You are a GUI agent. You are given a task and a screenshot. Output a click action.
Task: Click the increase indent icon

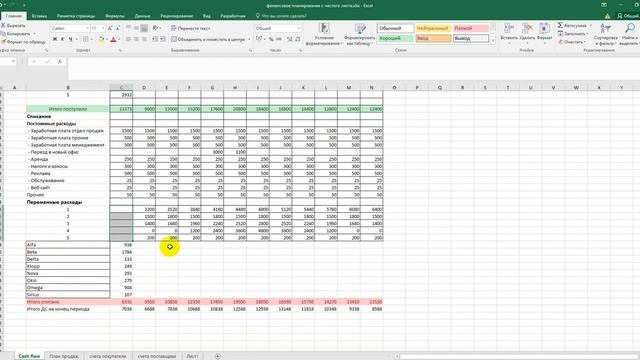(x=163, y=39)
